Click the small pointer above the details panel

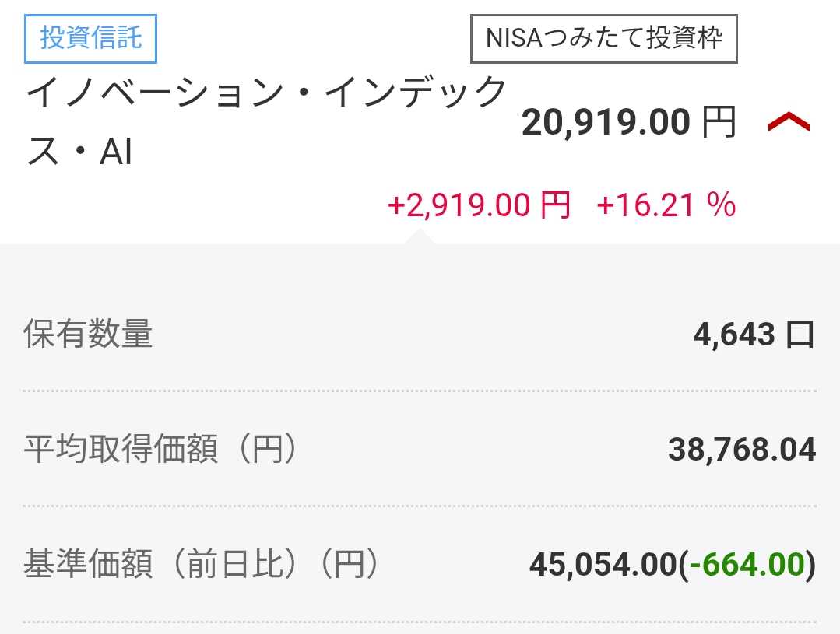click(418, 236)
